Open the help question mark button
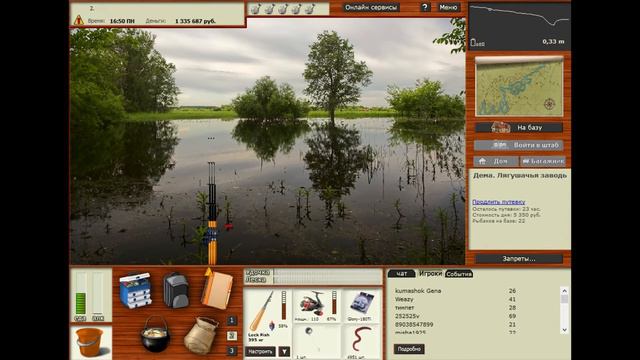 [425, 7]
